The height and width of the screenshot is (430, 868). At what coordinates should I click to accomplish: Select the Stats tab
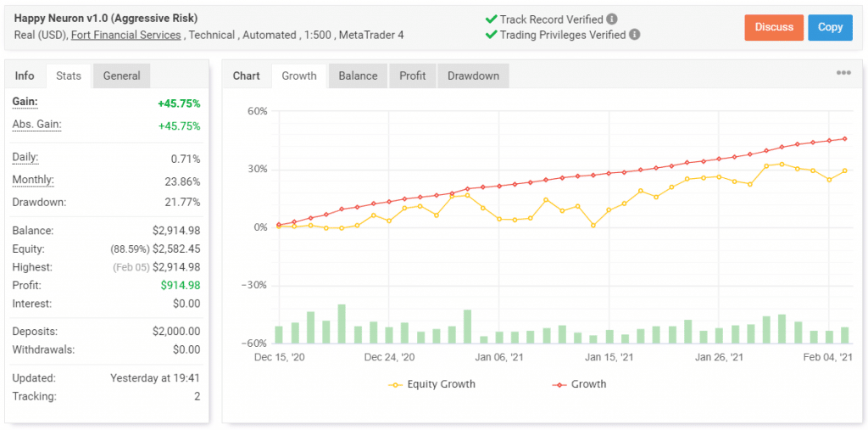pyautogui.click(x=69, y=75)
